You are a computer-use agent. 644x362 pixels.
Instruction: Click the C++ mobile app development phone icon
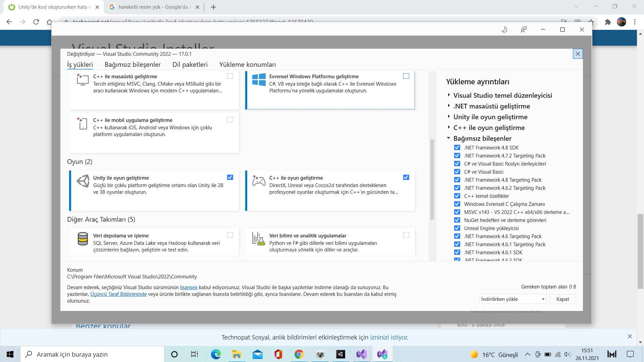point(83,123)
